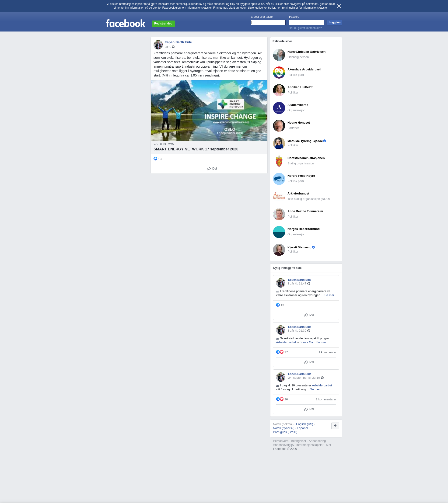Open Arkivforbundet logo
Image resolution: width=448 pixels, height=503 pixels.
[x=279, y=196]
